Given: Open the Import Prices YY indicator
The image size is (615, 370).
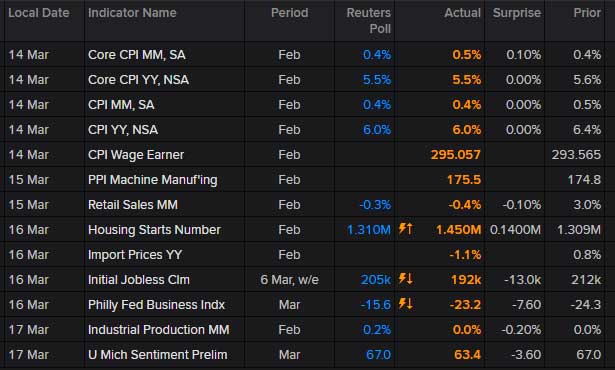Looking at the screenshot, I should click(135, 255).
